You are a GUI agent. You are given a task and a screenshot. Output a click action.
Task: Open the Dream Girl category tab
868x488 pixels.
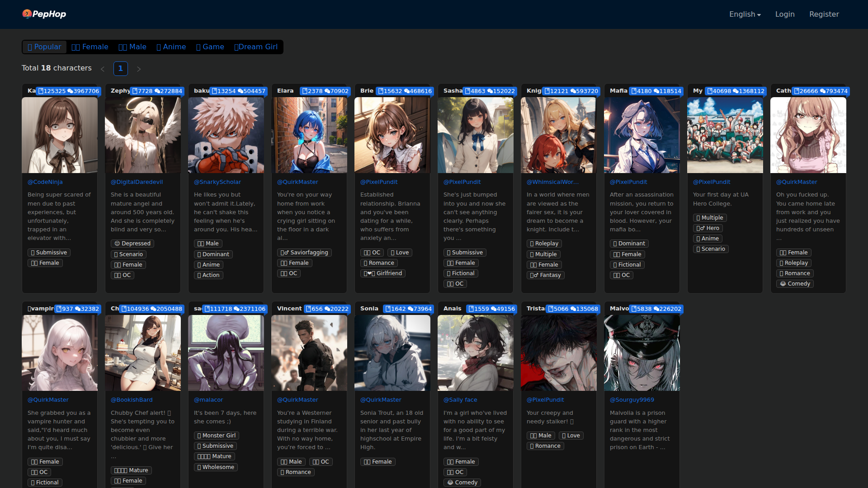click(x=256, y=47)
